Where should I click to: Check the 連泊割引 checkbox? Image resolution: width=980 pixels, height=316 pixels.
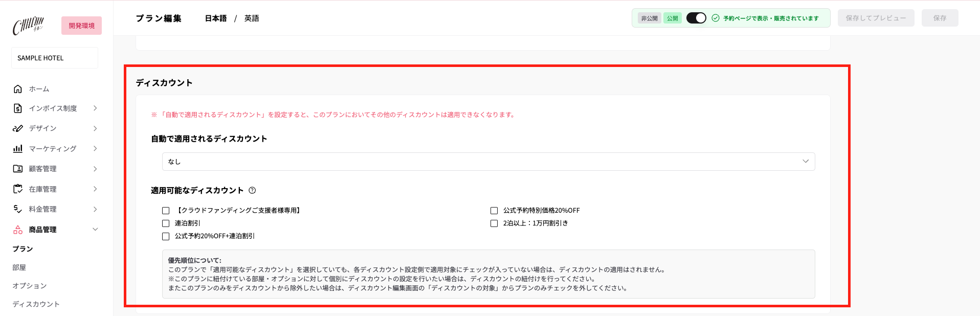point(166,223)
